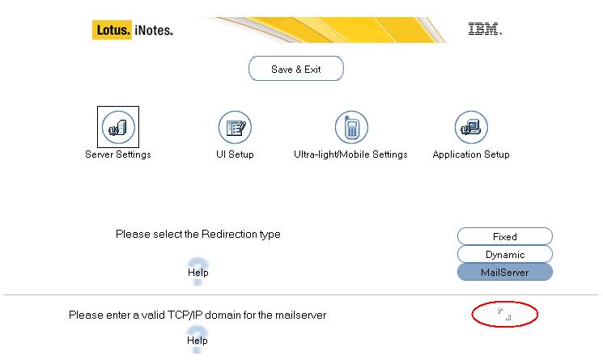The image size is (603, 364).
Task: Click the question mark under TCP/IP domain prompt
Action: (197, 340)
